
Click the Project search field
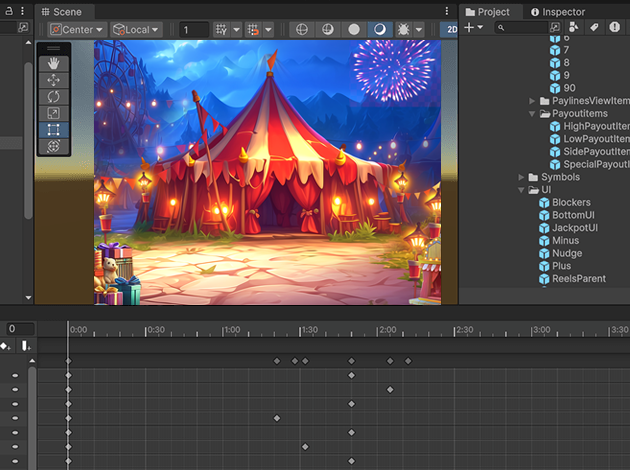[522, 27]
